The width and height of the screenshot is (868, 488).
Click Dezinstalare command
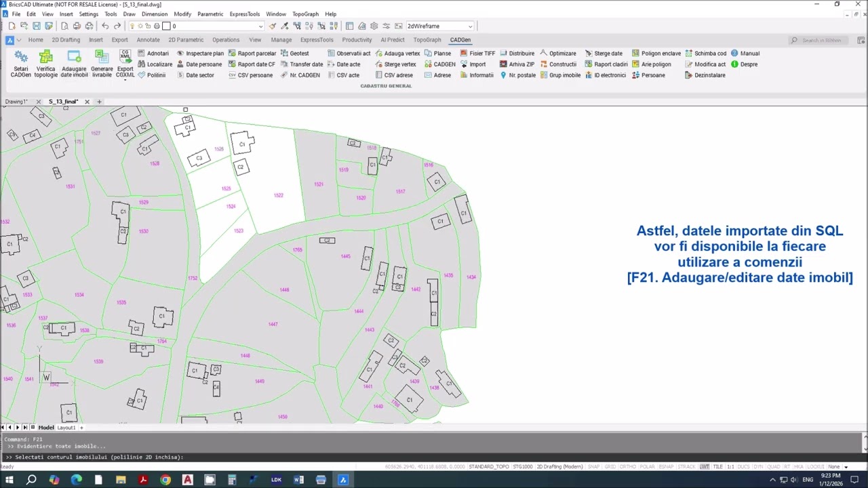pos(705,75)
